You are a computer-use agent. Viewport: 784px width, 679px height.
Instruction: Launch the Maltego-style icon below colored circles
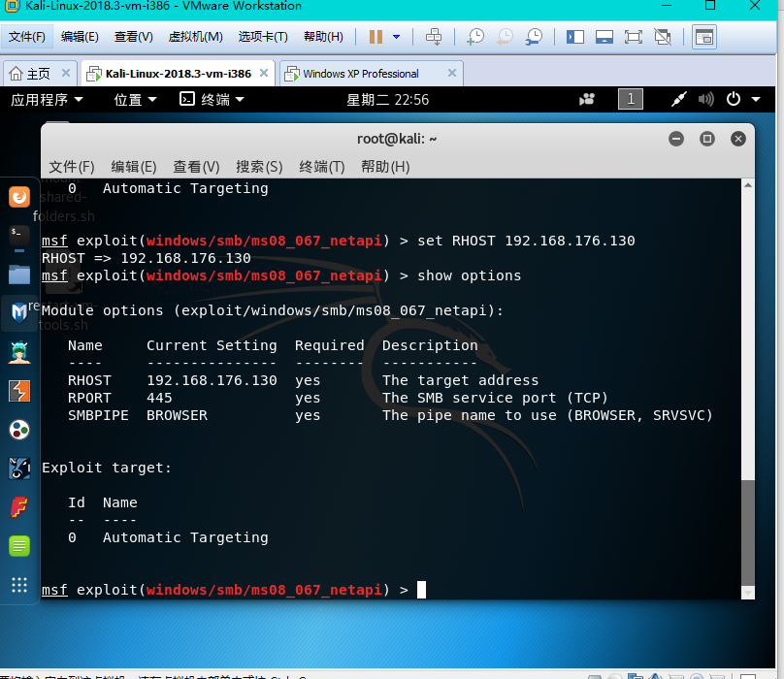(x=19, y=469)
